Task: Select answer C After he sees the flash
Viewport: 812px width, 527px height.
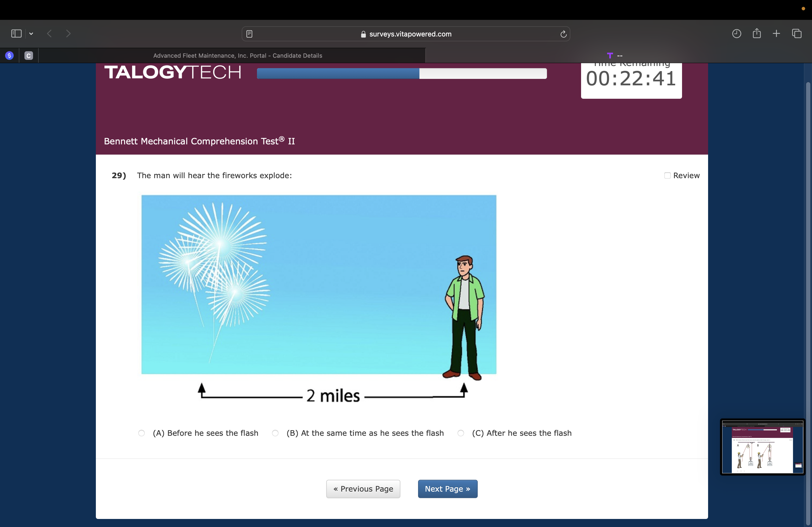Action: coord(461,433)
